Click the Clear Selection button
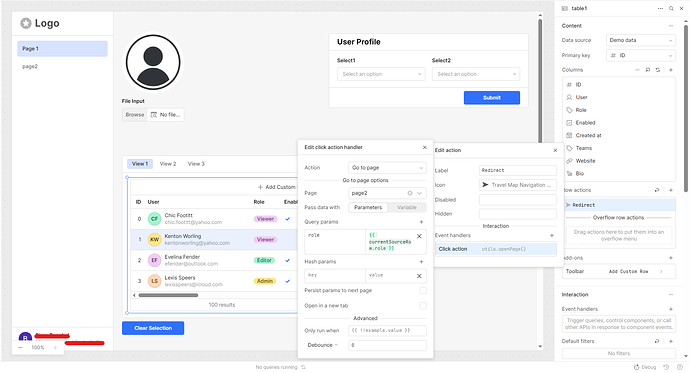690x373 pixels. 153,328
